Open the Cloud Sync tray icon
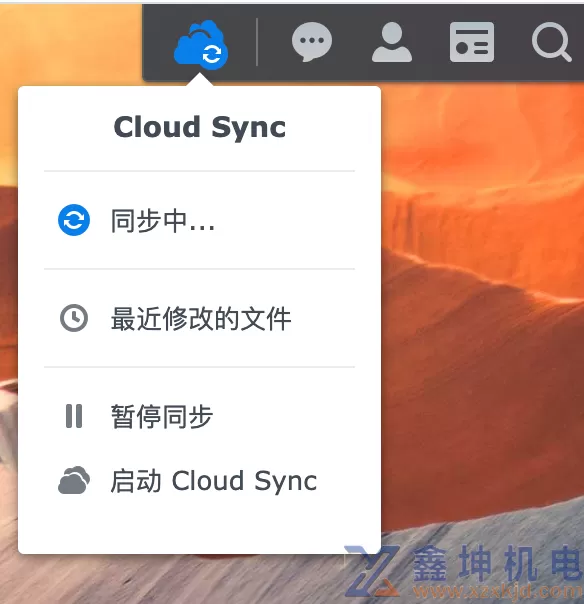This screenshot has height=604, width=584. 201,44
